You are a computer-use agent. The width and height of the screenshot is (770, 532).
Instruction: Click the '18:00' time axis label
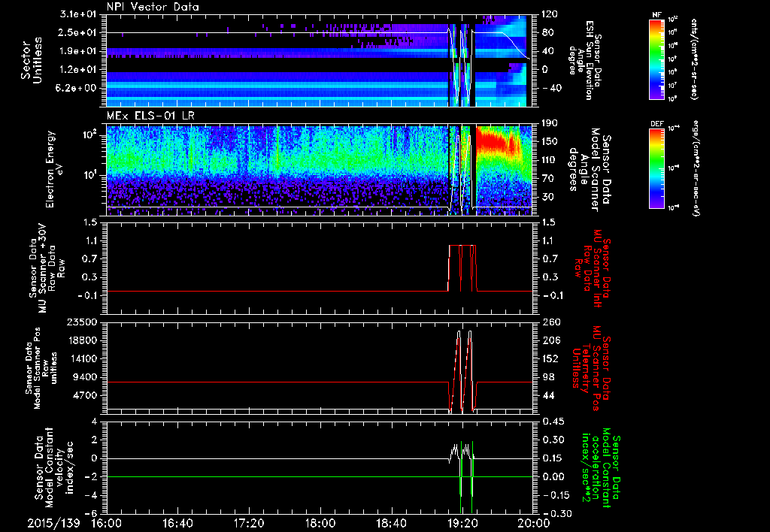tap(320, 523)
